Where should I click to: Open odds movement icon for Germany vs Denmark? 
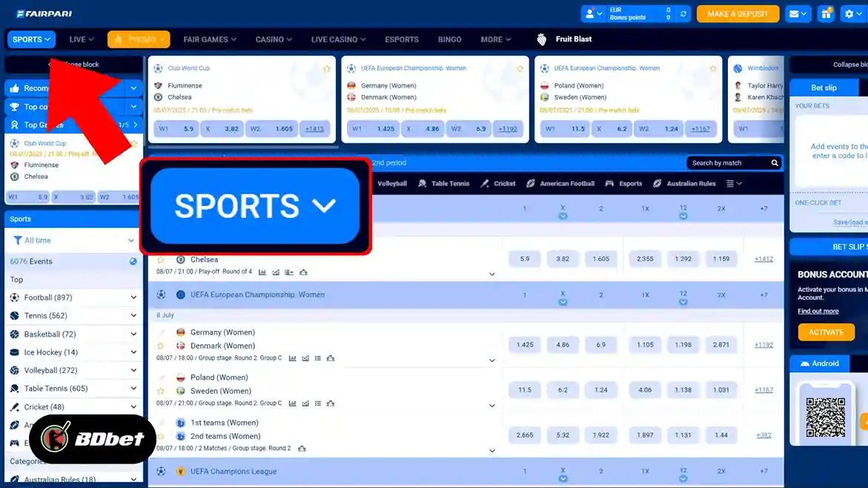pyautogui.click(x=305, y=358)
